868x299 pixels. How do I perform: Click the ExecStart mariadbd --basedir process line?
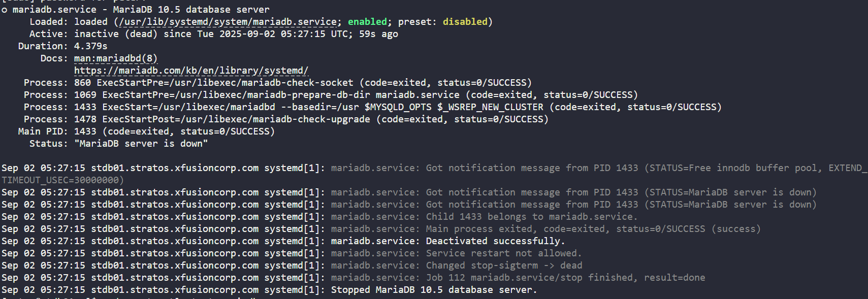pos(397,107)
